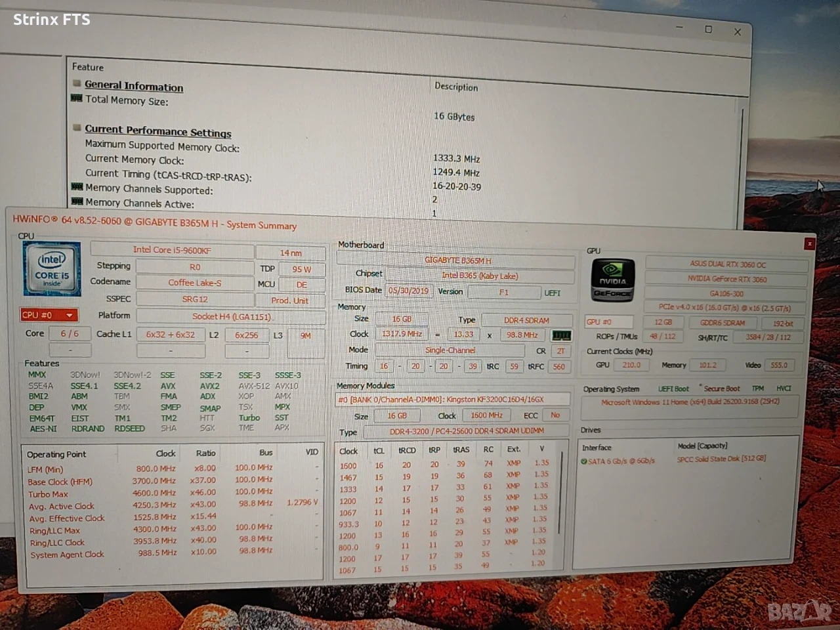This screenshot has width=840, height=630.
Task: Close the memory details window behind
Action: click(x=738, y=31)
